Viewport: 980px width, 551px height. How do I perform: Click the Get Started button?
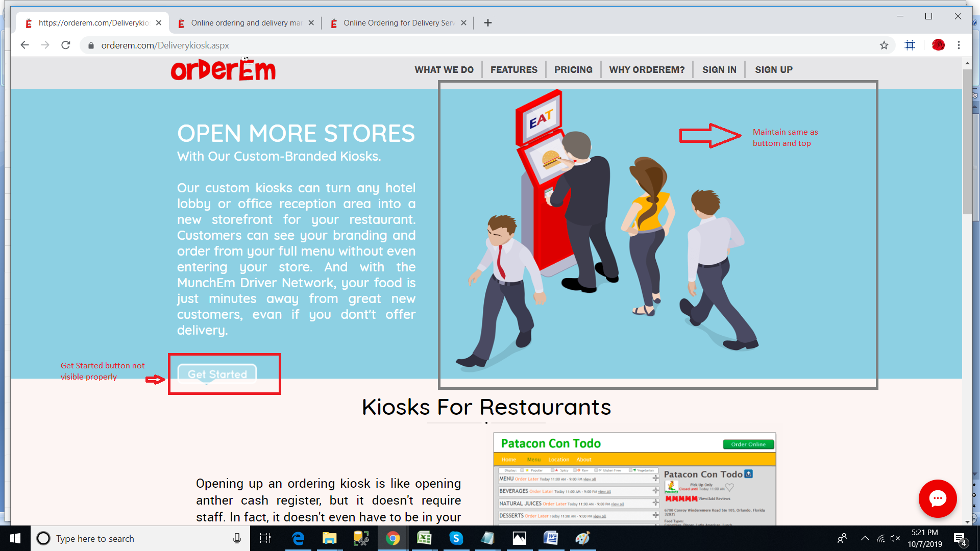tap(217, 374)
